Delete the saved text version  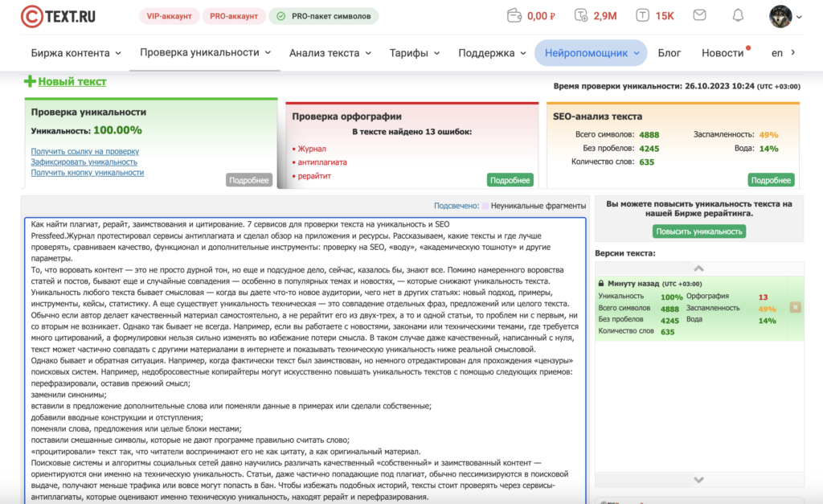click(795, 307)
